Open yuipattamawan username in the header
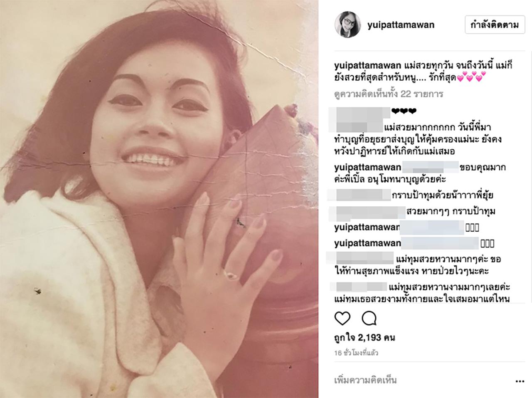Viewport: 532px width, 398px height. pos(401,25)
